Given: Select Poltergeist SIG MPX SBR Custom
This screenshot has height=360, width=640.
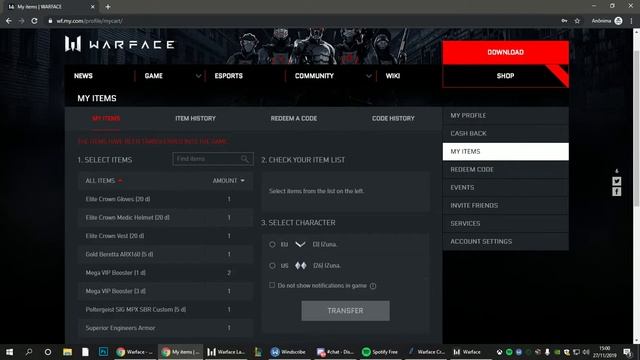Looking at the screenshot, I should (x=165, y=309).
